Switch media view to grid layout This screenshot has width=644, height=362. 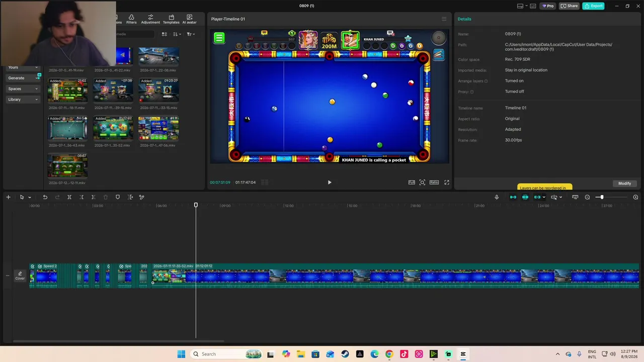click(x=164, y=34)
